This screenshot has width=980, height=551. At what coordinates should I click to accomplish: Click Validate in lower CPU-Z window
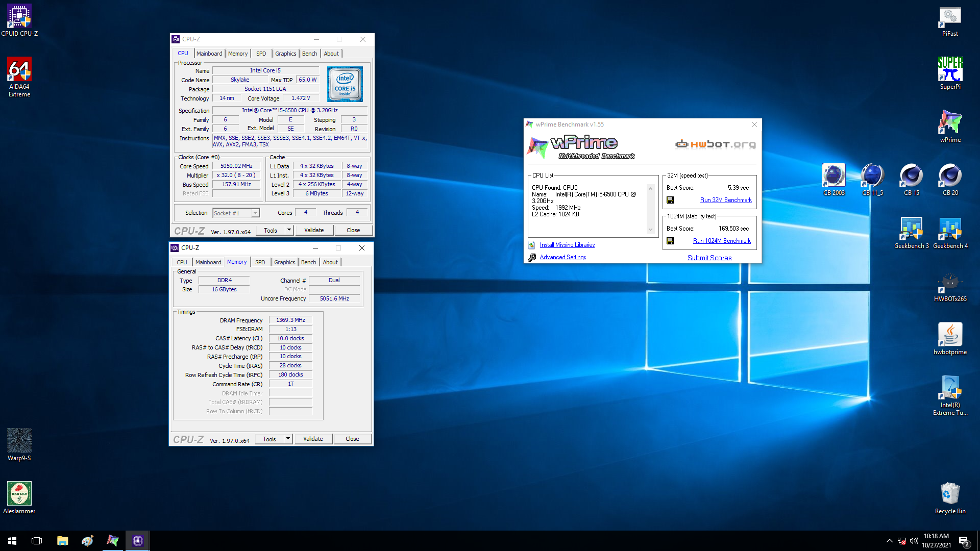click(313, 439)
